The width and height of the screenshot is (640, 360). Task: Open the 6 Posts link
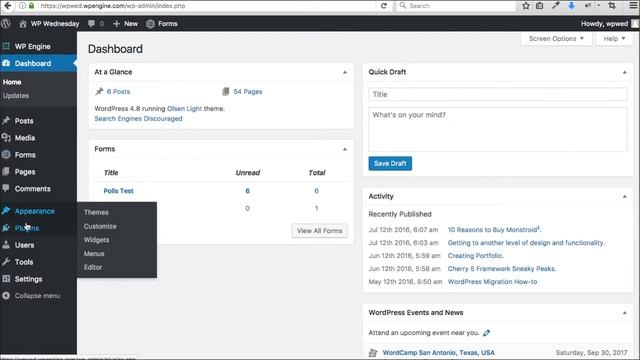pyautogui.click(x=118, y=91)
